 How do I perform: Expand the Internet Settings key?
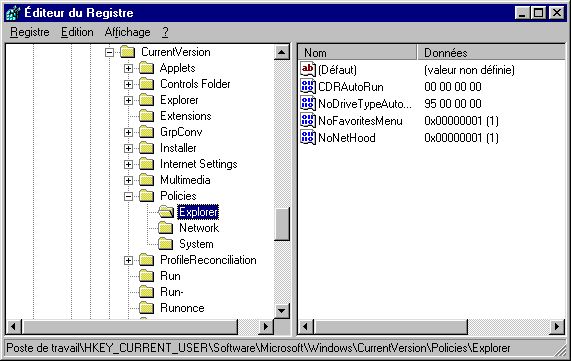click(128, 165)
